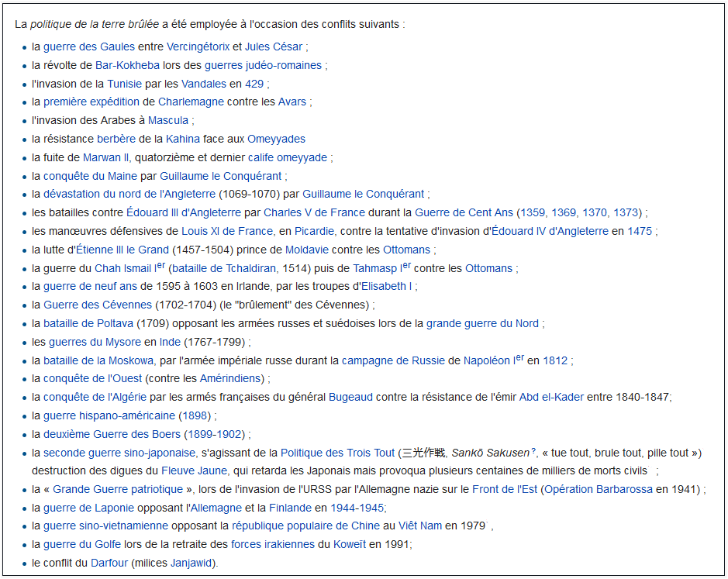Image resolution: width=728 pixels, height=579 pixels.
Task: Open 'Louis XI de France' link
Action: [227, 231]
